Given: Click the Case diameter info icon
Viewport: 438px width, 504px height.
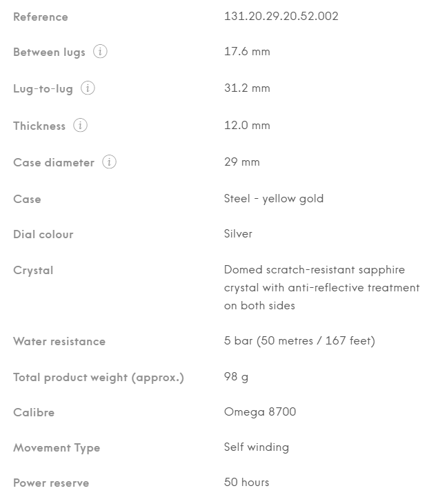Looking at the screenshot, I should (x=109, y=162).
